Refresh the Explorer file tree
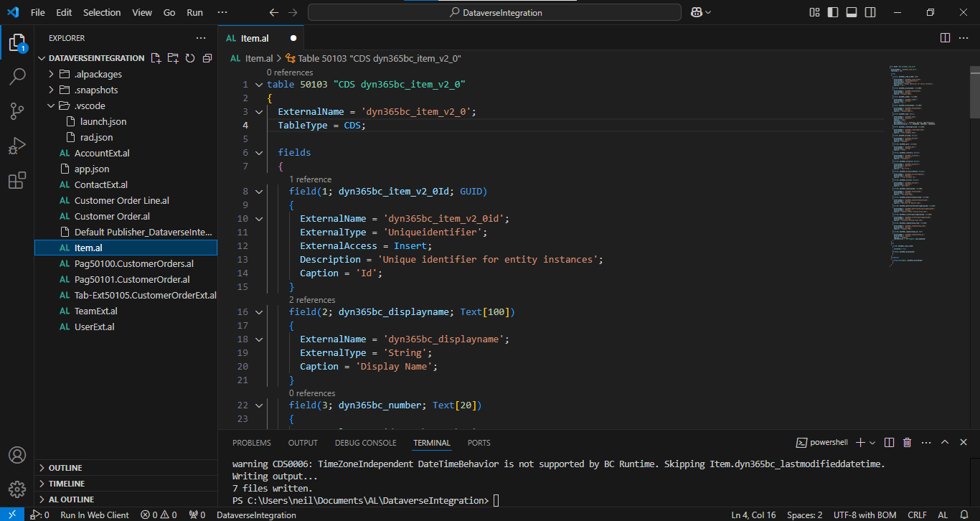 pyautogui.click(x=190, y=58)
